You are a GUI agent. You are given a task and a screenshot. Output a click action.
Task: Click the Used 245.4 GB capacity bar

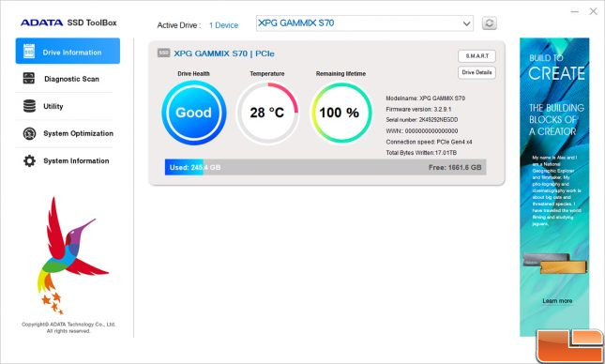point(325,167)
